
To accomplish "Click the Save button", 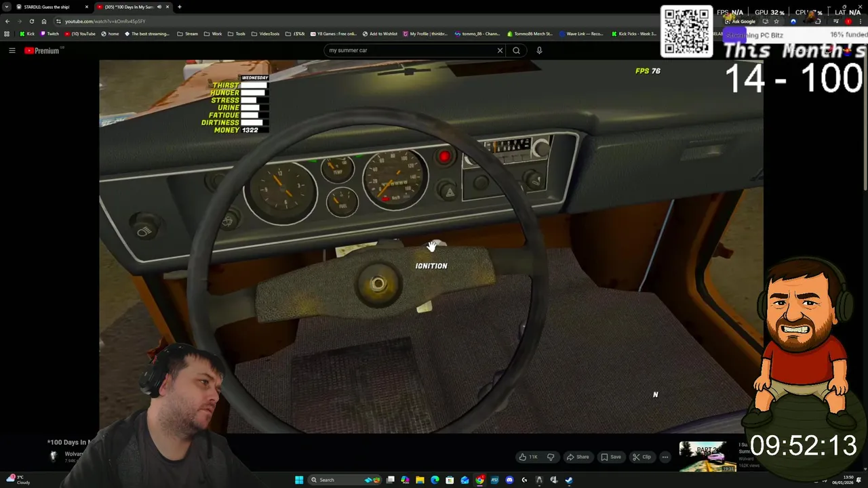I will coord(611,457).
